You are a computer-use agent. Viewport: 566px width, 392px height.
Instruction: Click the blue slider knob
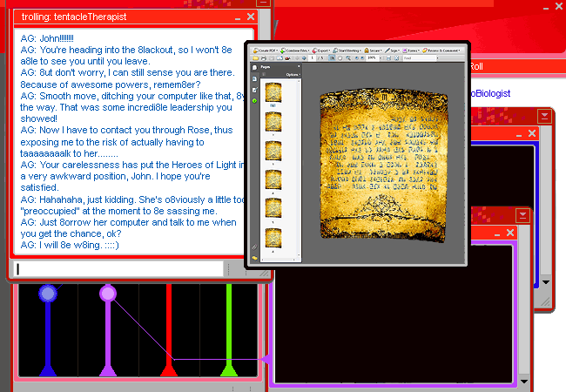[x=48, y=294]
